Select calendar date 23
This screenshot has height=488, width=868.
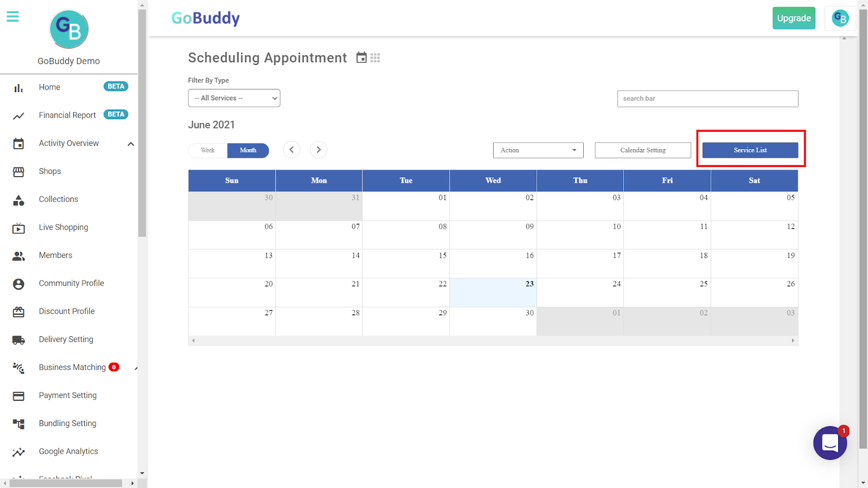click(x=493, y=293)
